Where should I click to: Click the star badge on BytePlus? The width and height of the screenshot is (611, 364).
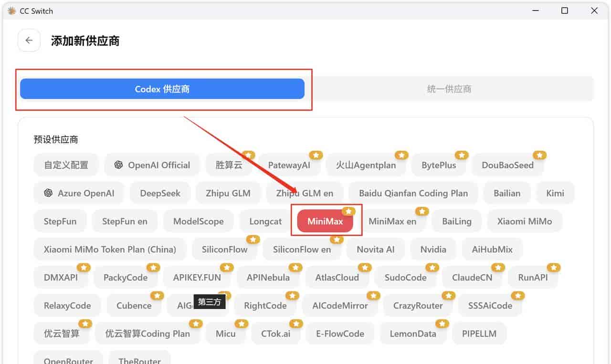(x=462, y=155)
